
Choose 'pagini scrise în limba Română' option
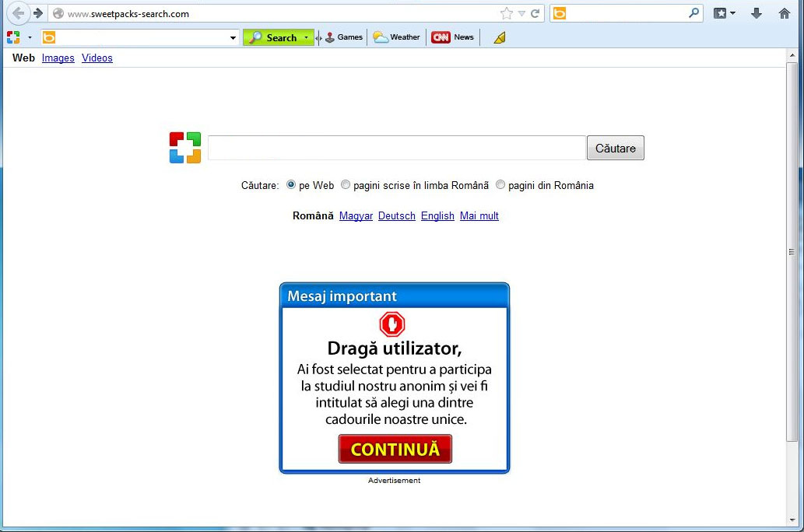(x=345, y=185)
